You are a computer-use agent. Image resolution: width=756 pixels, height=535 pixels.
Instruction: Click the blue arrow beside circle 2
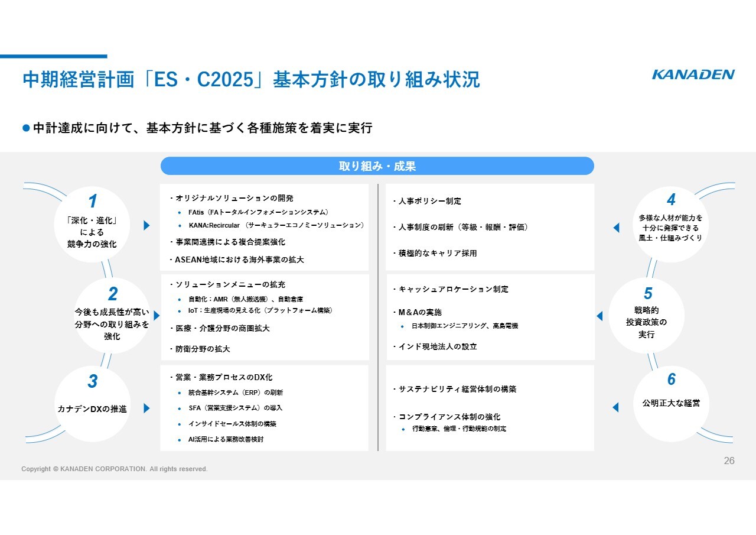(157, 316)
